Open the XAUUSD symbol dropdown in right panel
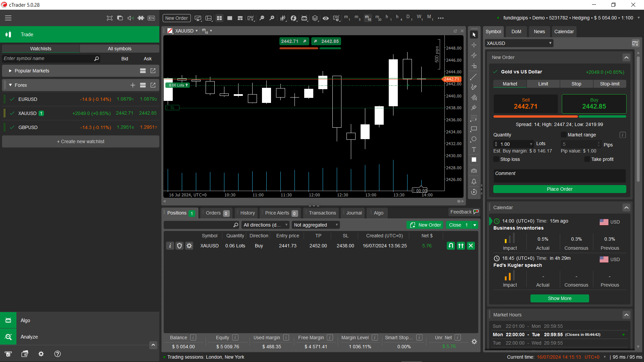The width and height of the screenshot is (644, 362). coord(519,43)
